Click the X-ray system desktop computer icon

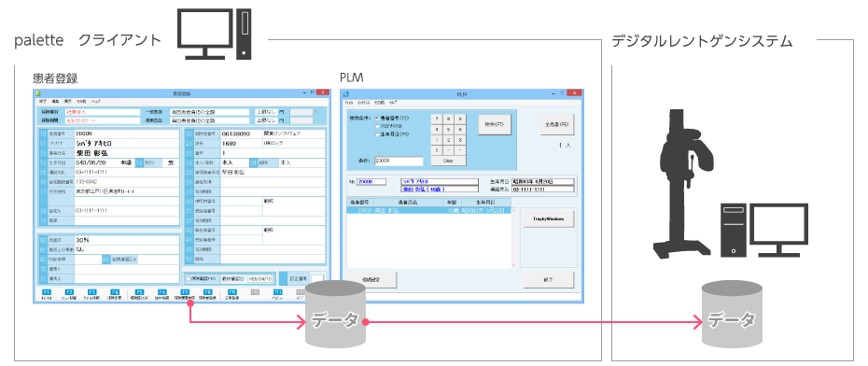tap(764, 231)
